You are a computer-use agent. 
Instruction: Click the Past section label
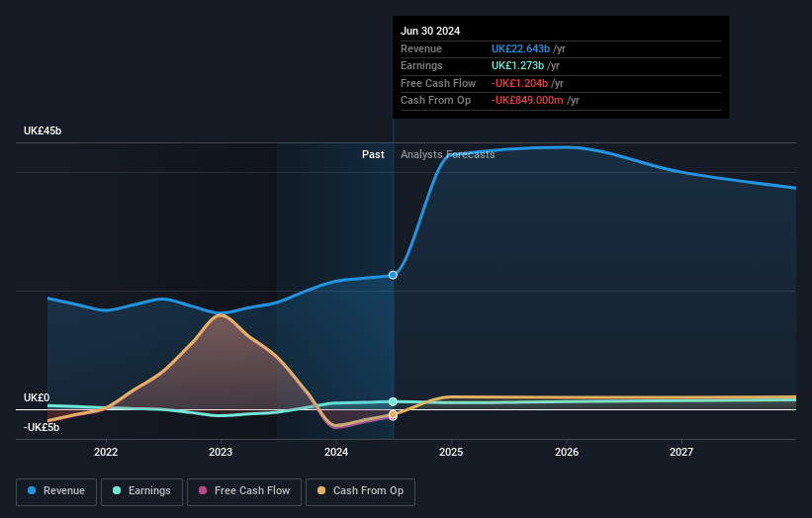[x=373, y=155]
